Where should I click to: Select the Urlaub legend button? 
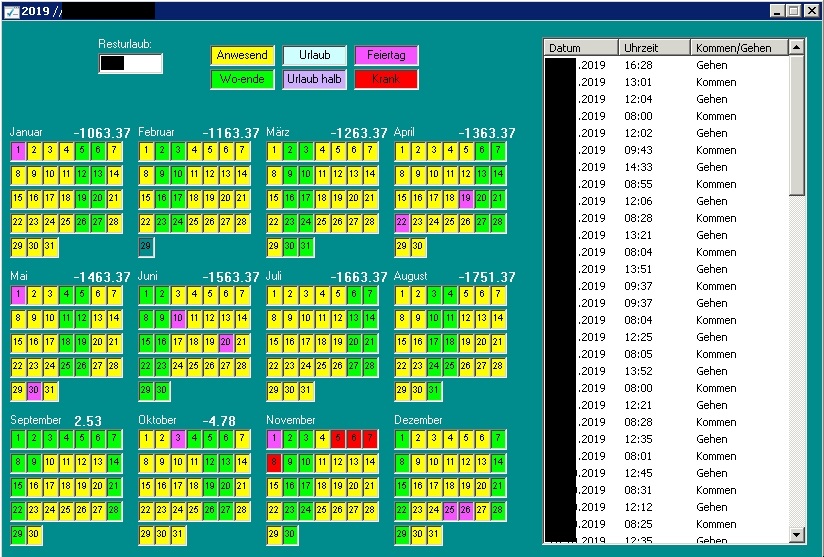coord(314,56)
